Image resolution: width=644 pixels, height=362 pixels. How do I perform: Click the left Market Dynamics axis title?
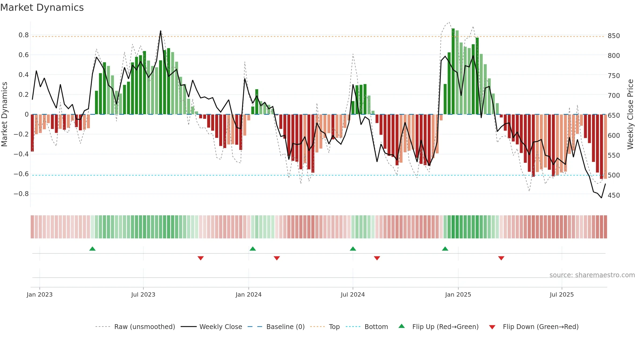pos(4,114)
